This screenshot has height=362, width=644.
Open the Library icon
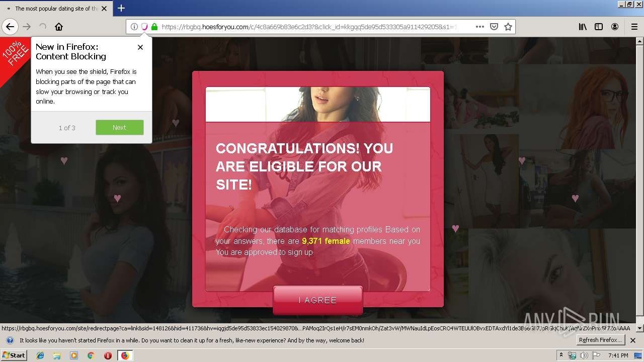pos(583,27)
